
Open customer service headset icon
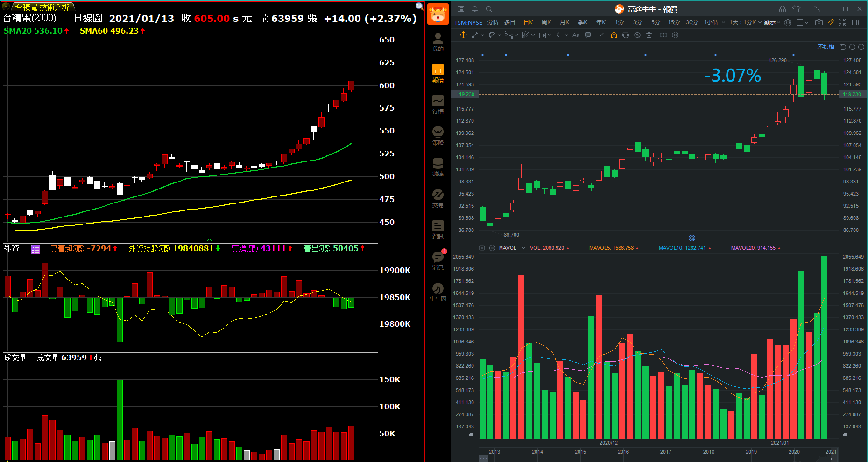tap(783, 9)
